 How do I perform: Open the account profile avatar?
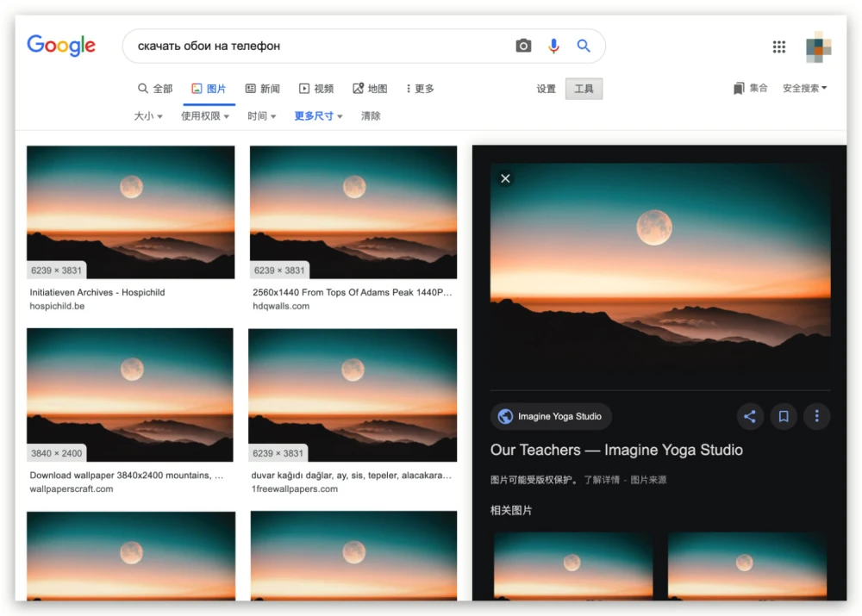coord(819,47)
